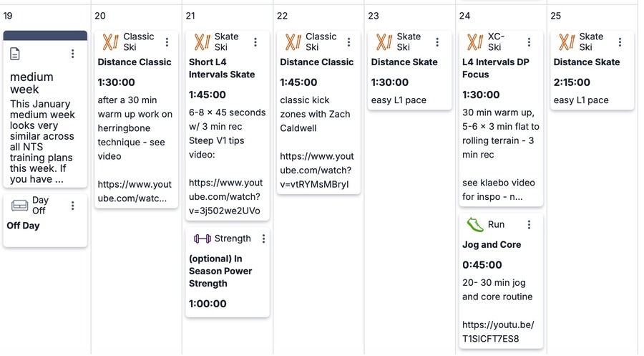Click the note document icon on day 19

pos(16,54)
